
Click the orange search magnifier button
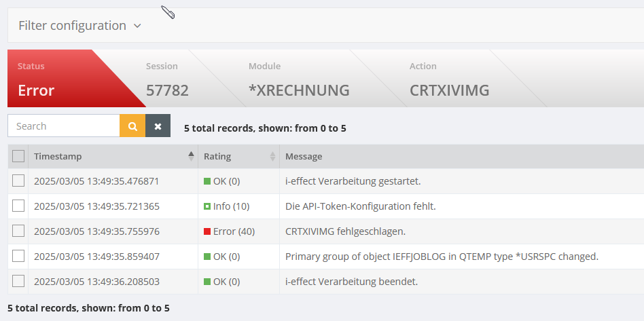(x=132, y=126)
